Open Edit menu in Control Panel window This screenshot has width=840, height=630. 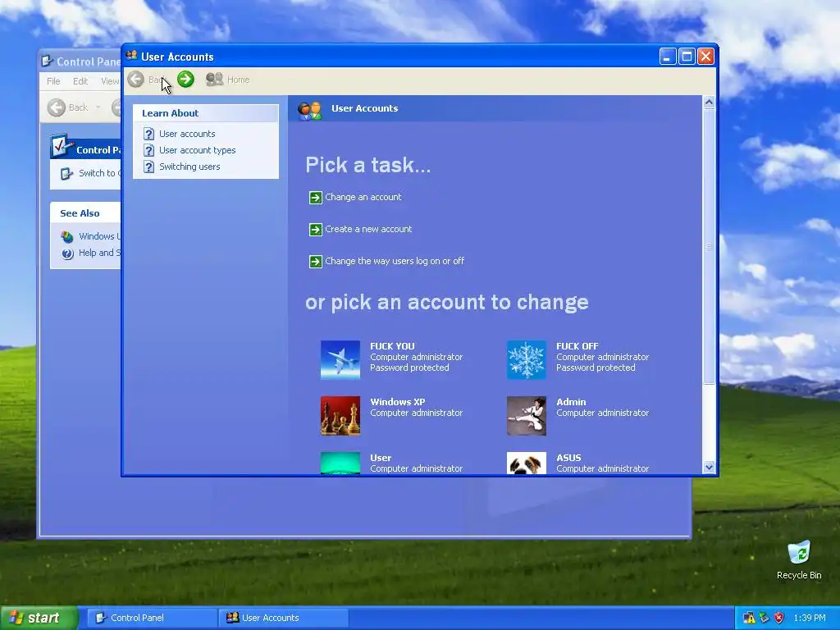pos(80,81)
